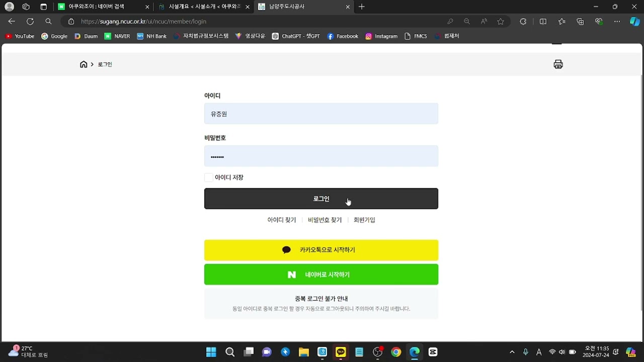Click 회원가입 link

point(364,220)
